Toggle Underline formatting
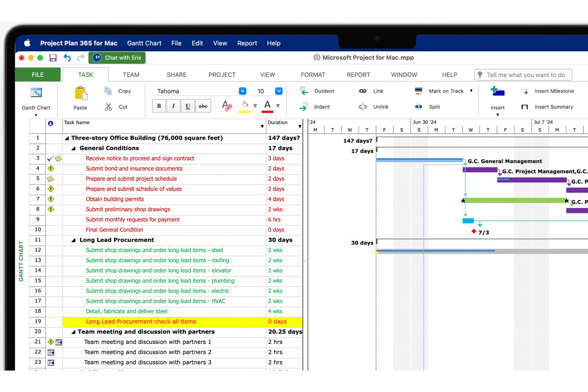 coord(188,106)
